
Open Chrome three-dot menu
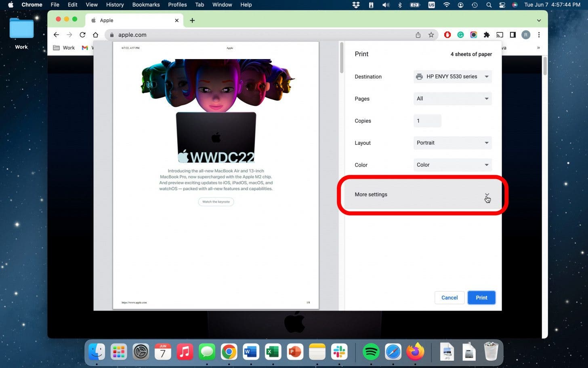[x=539, y=35]
